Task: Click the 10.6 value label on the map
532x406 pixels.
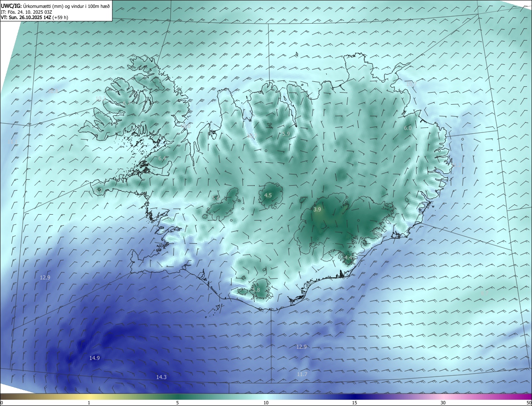Action: point(185,125)
